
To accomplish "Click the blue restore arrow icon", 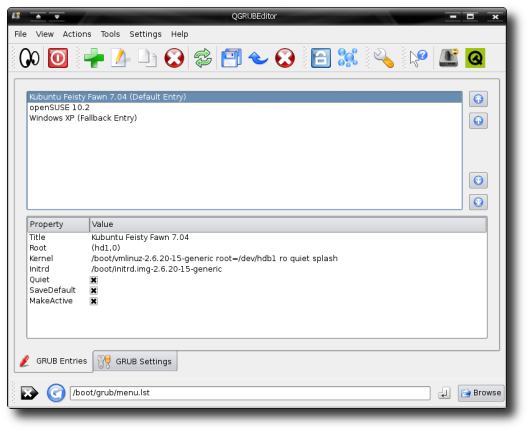I will pos(258,58).
